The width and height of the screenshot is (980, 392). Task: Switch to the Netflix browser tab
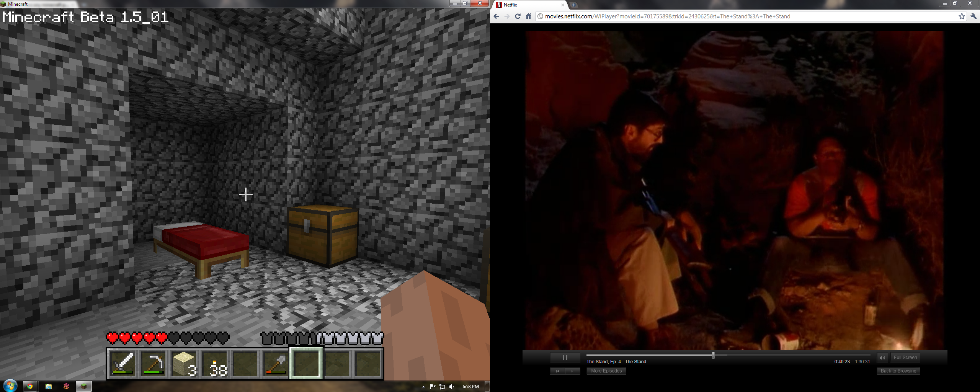tap(530, 5)
